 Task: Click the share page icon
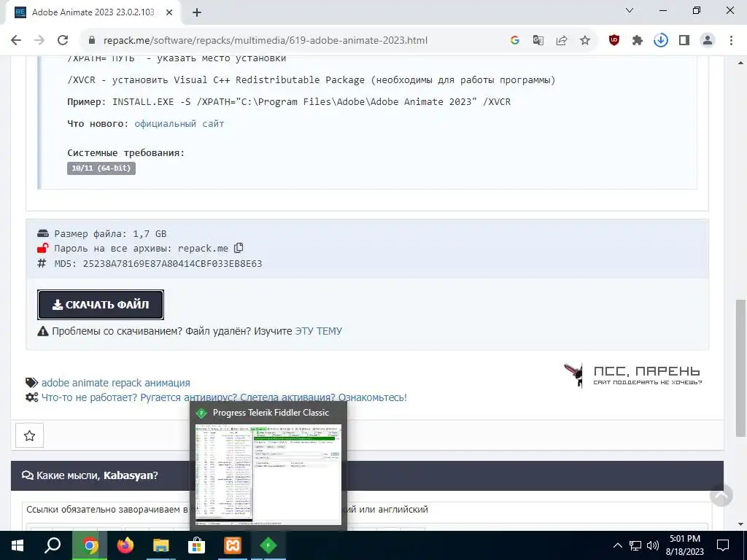pos(562,41)
